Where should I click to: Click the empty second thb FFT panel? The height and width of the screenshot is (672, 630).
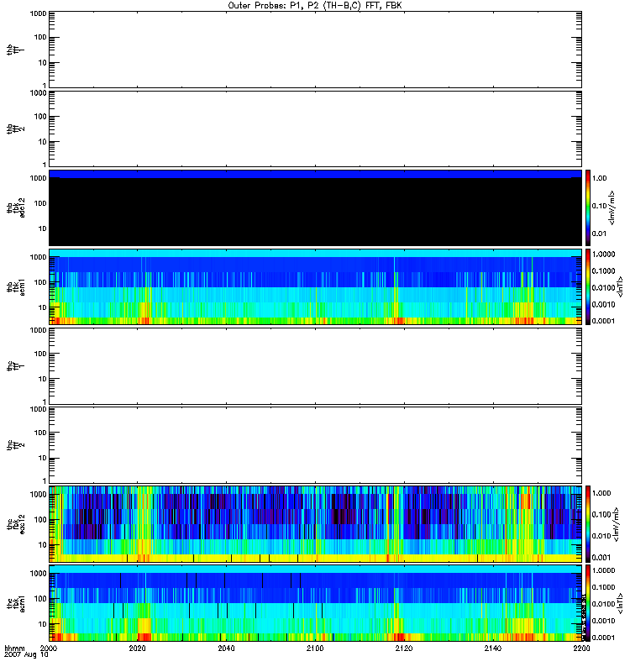pos(314,128)
